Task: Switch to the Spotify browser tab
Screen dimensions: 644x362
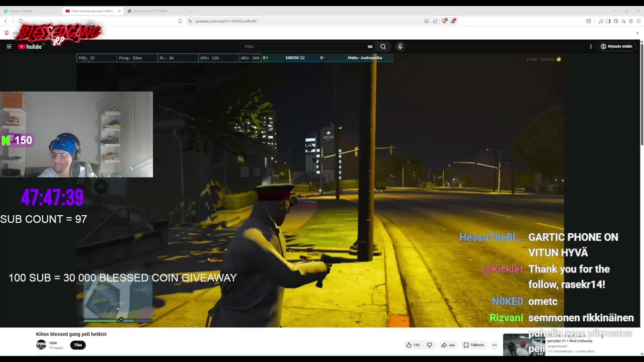Action: click(30, 11)
